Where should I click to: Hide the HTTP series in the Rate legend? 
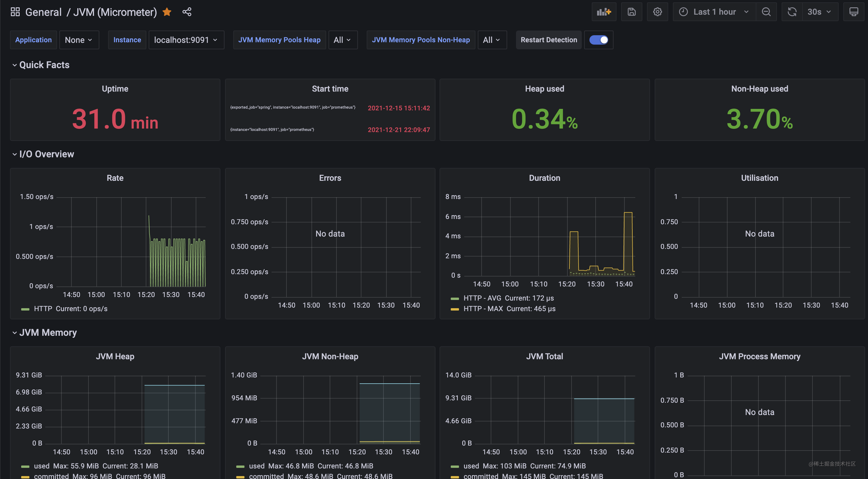(x=43, y=308)
